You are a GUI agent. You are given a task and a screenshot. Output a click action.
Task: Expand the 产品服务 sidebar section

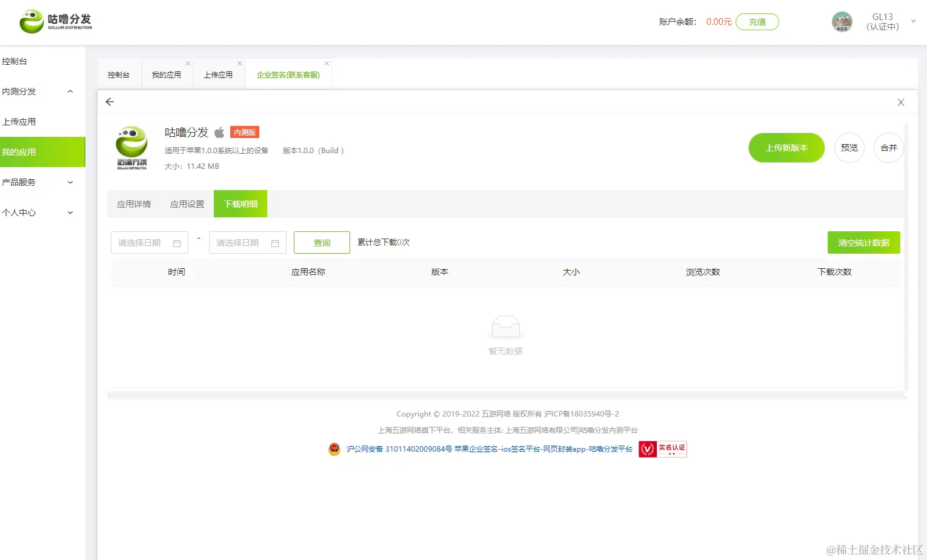pyautogui.click(x=42, y=182)
